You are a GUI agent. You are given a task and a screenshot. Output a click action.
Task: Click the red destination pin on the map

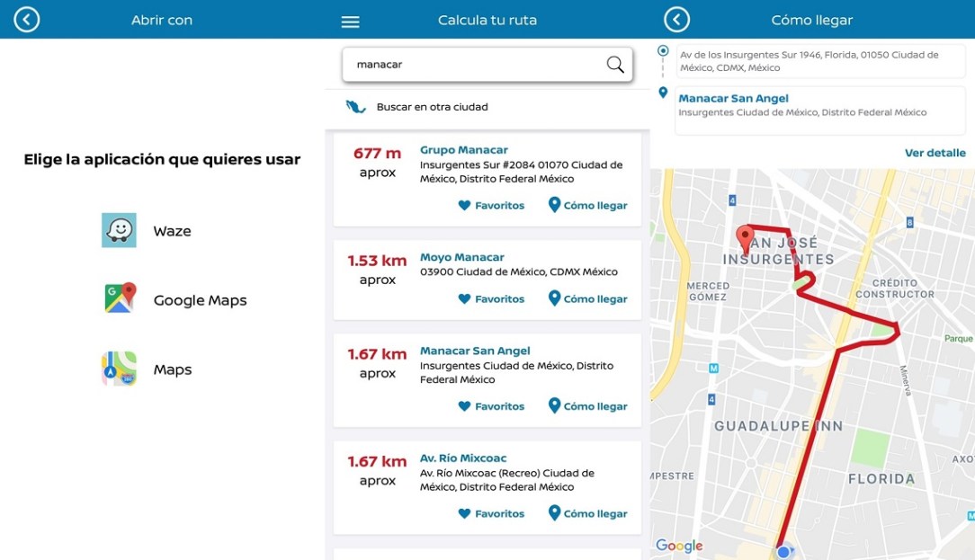(x=745, y=234)
